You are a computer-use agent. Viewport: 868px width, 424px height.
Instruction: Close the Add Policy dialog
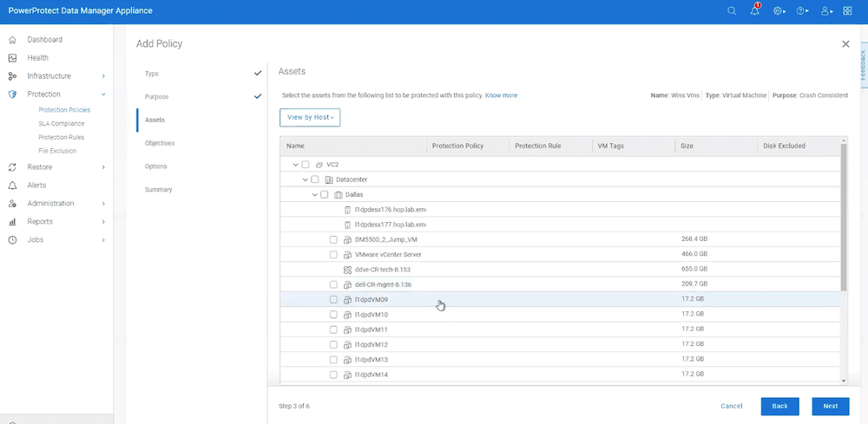click(x=845, y=44)
